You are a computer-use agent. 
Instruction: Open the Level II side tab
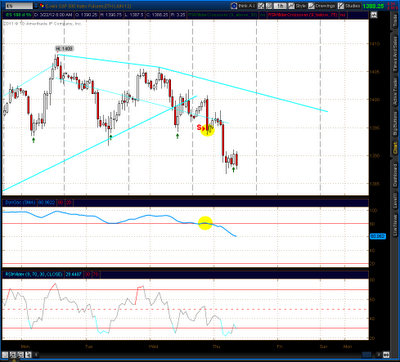pyautogui.click(x=395, y=201)
